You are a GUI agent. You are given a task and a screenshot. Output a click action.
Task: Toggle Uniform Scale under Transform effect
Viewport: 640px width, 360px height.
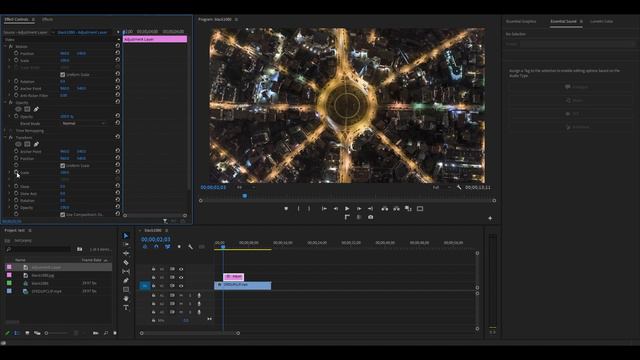coord(62,166)
